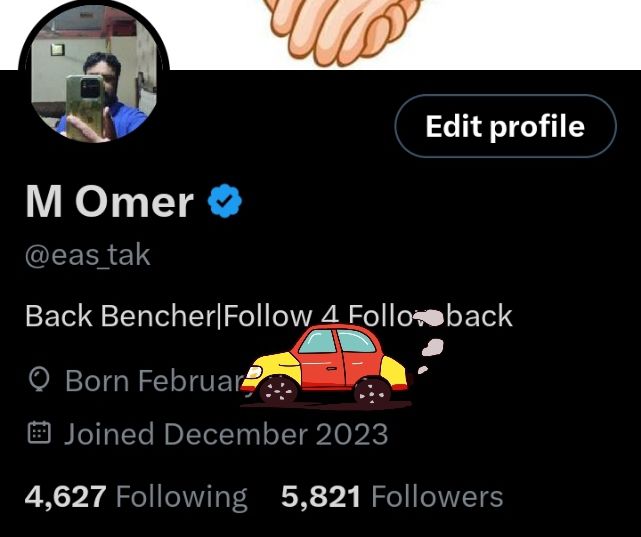The width and height of the screenshot is (641, 537).
Task: Tap the smoke puff covering Follow back
Action: 428,318
